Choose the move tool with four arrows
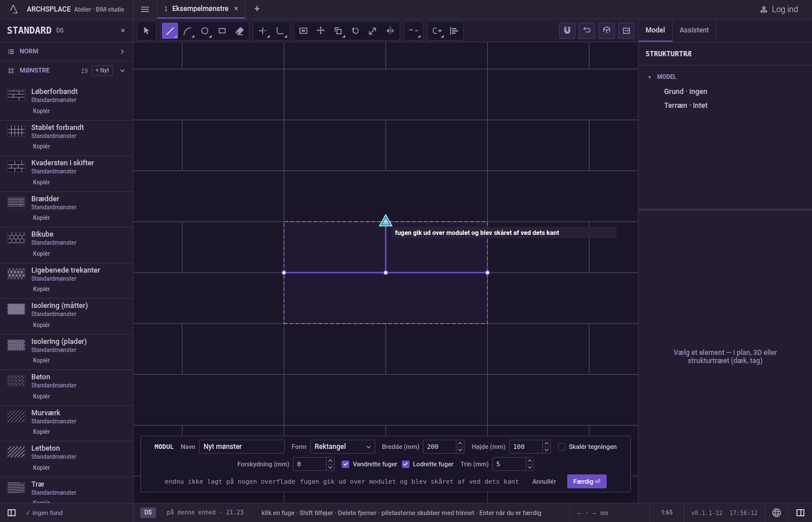 [321, 31]
